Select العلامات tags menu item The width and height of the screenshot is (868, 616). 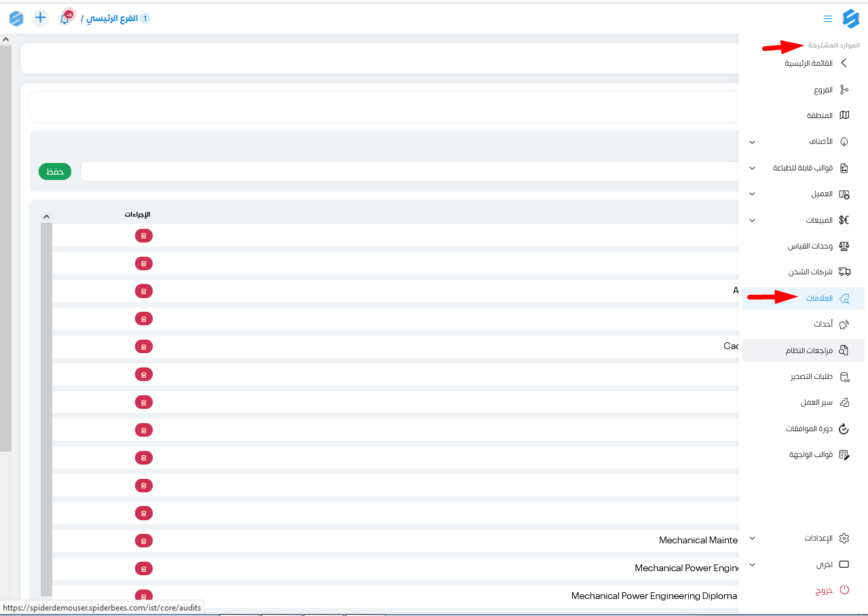(818, 298)
